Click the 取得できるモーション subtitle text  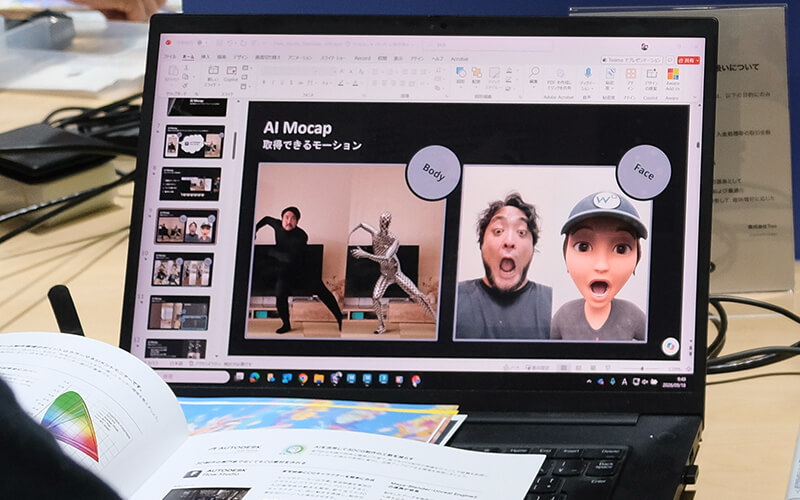[312, 145]
